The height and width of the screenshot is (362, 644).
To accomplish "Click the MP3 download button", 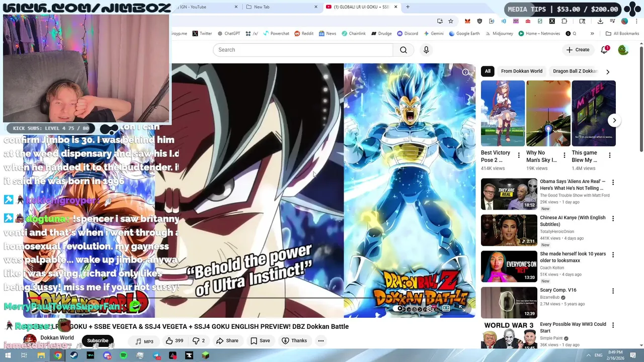I will (144, 341).
